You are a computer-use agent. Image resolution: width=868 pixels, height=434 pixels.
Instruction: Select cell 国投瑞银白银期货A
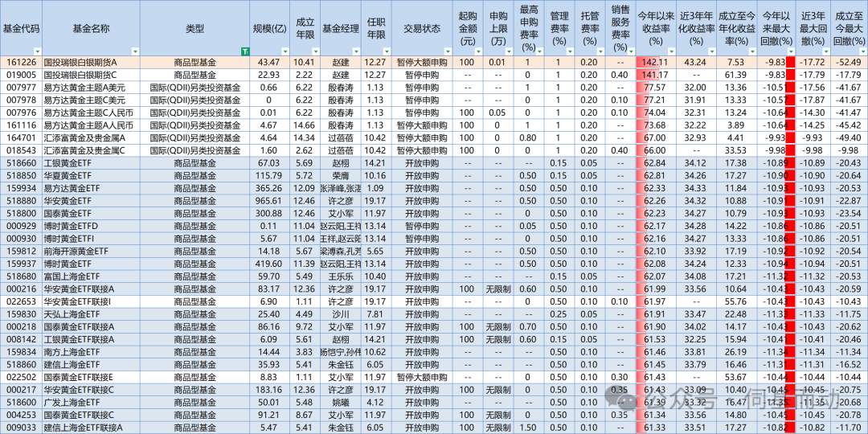[x=91, y=62]
